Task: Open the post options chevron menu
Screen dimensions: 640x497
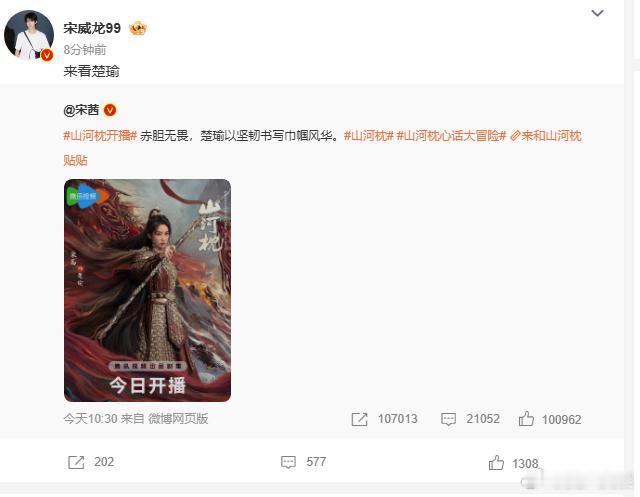Action: [597, 13]
